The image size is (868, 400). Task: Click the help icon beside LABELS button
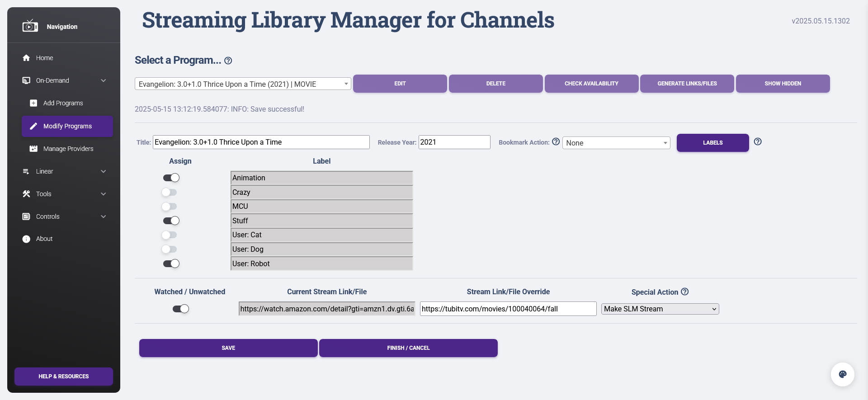click(x=758, y=141)
